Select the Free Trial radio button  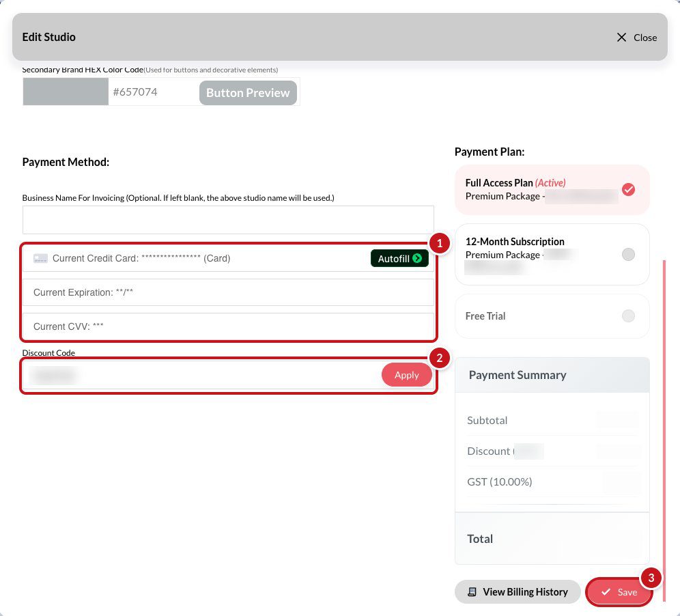(x=628, y=316)
